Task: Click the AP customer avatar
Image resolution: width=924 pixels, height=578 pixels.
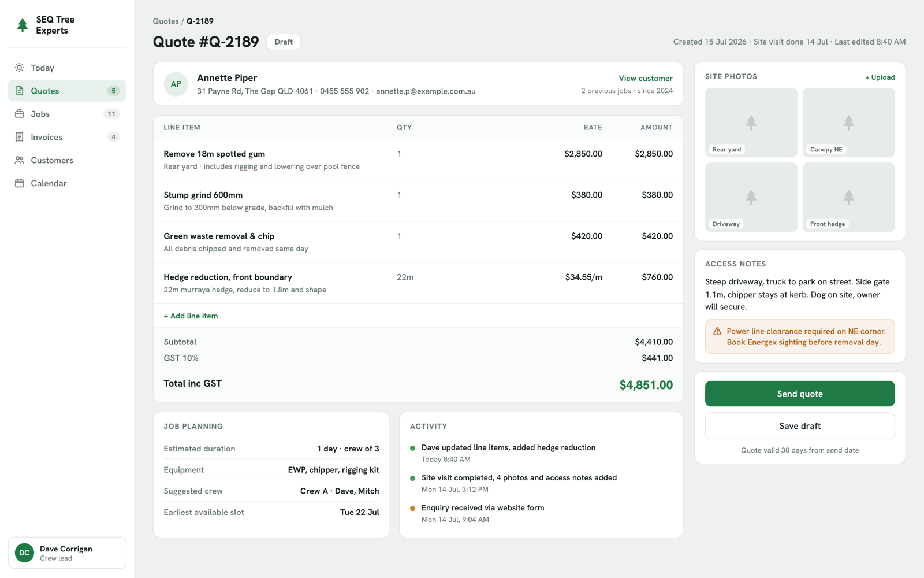Action: pyautogui.click(x=176, y=84)
